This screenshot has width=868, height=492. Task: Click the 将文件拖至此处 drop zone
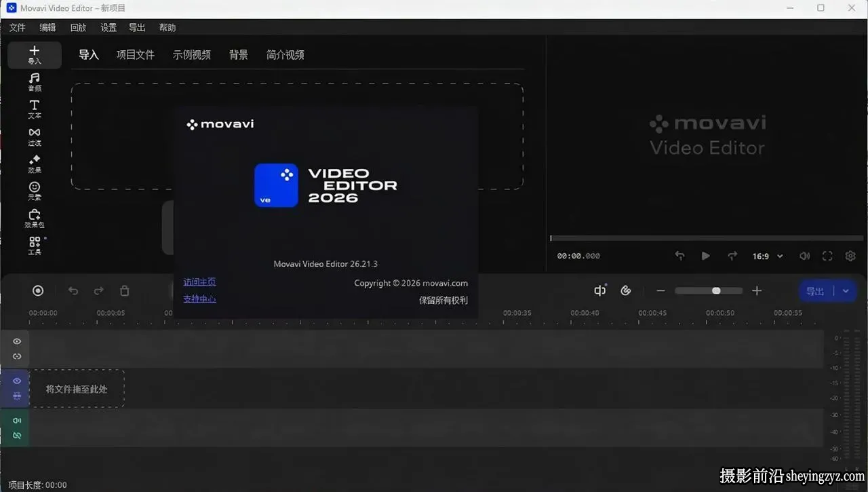[77, 389]
